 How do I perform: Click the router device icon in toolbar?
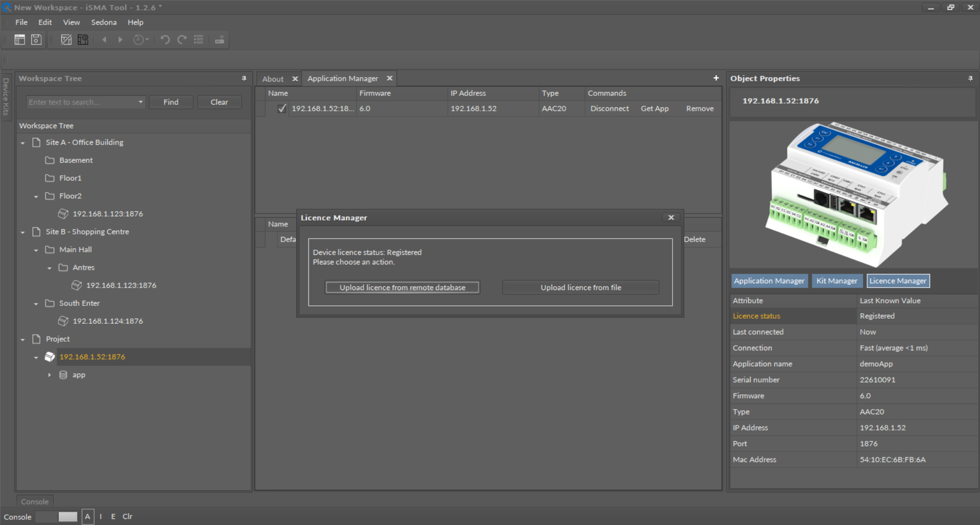click(220, 40)
